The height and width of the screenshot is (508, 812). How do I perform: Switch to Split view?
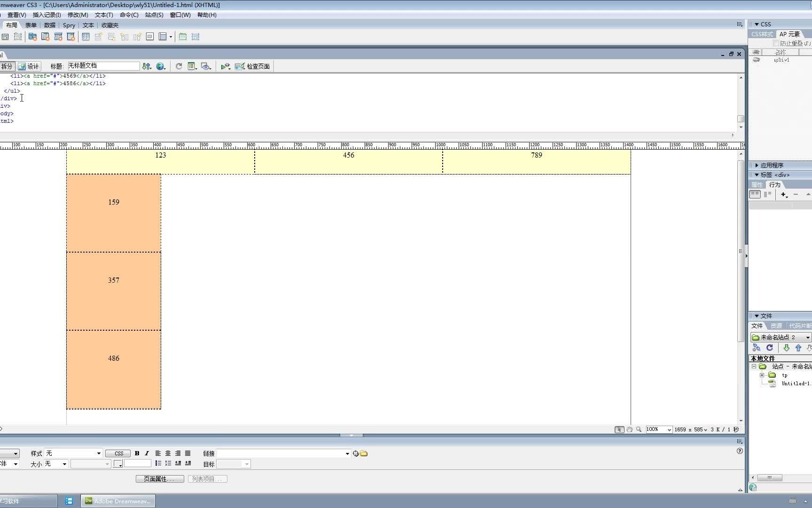[x=7, y=66]
